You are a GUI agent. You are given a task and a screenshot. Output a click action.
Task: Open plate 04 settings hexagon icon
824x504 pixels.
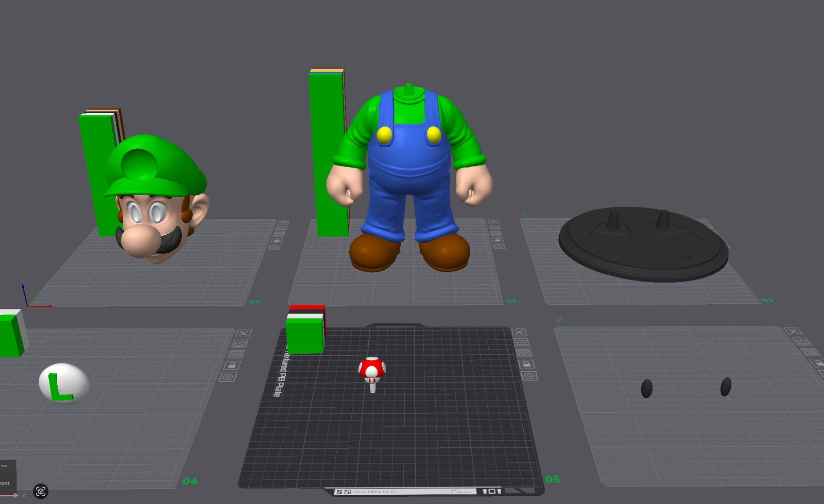click(228, 377)
